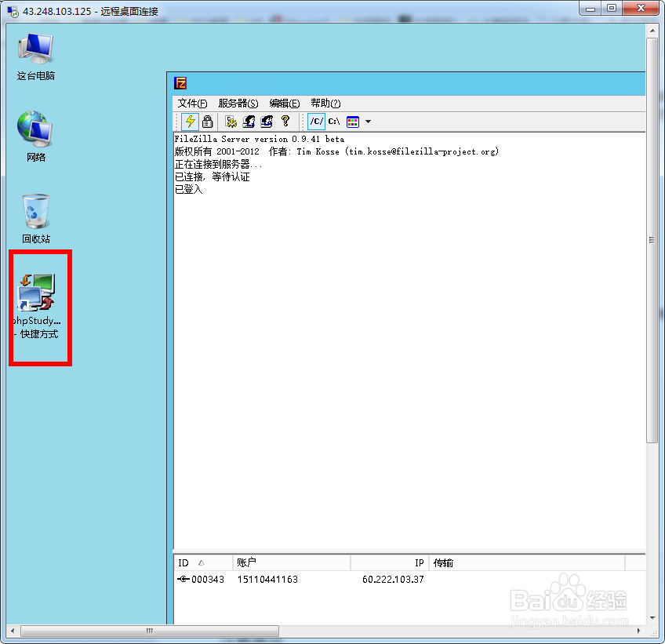This screenshot has height=644, width=665.
Task: Select the 这台电脑 desktop icon
Action: tap(36, 56)
